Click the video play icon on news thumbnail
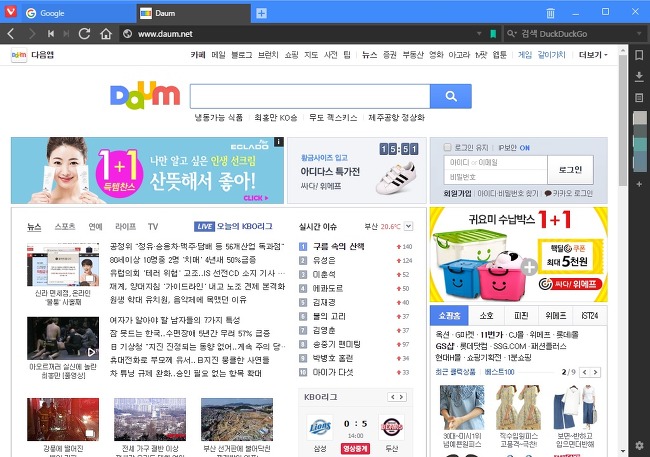650x457 pixels. point(92,352)
